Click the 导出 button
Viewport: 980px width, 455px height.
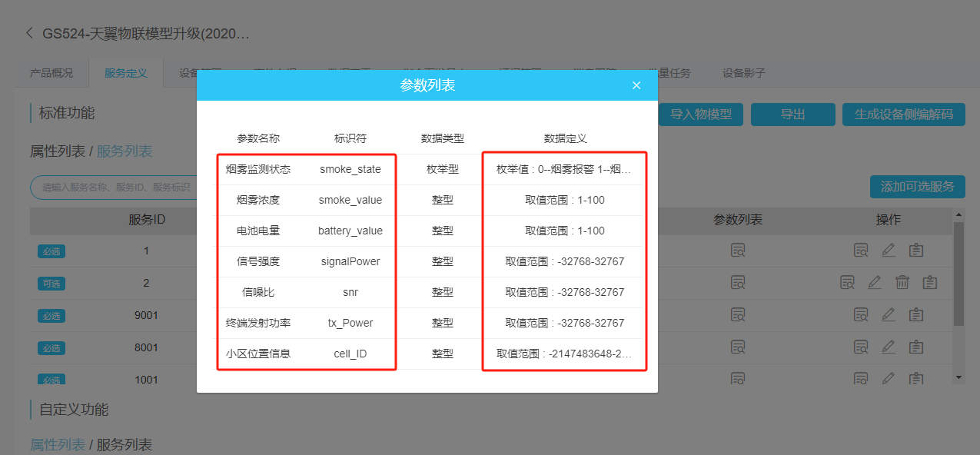(792, 115)
